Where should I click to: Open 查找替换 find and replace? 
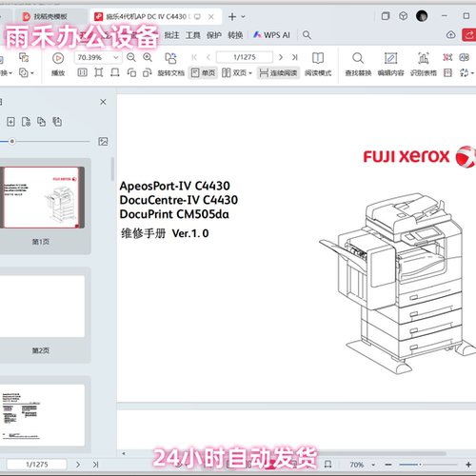[x=358, y=65]
